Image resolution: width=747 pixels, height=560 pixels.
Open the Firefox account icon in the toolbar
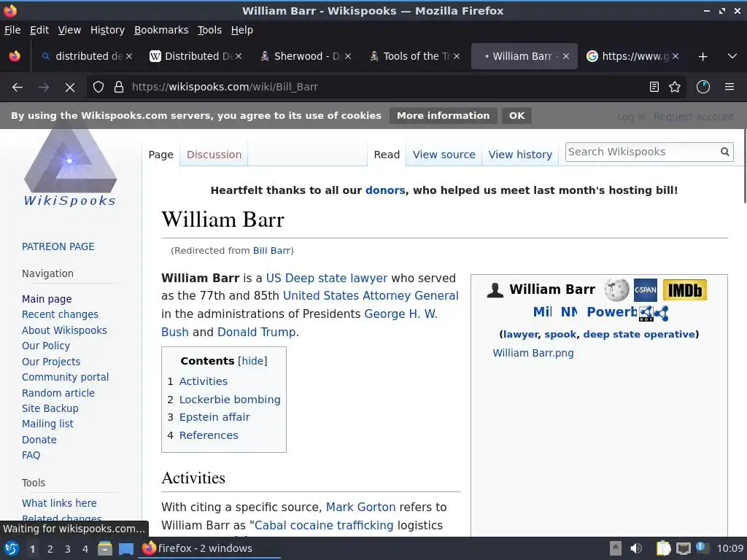coord(703,87)
